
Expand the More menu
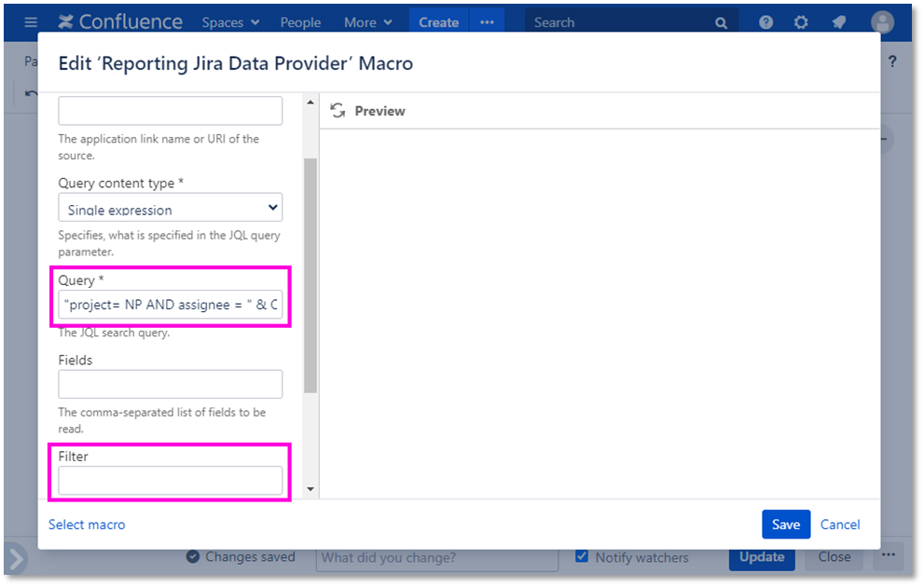tap(367, 22)
